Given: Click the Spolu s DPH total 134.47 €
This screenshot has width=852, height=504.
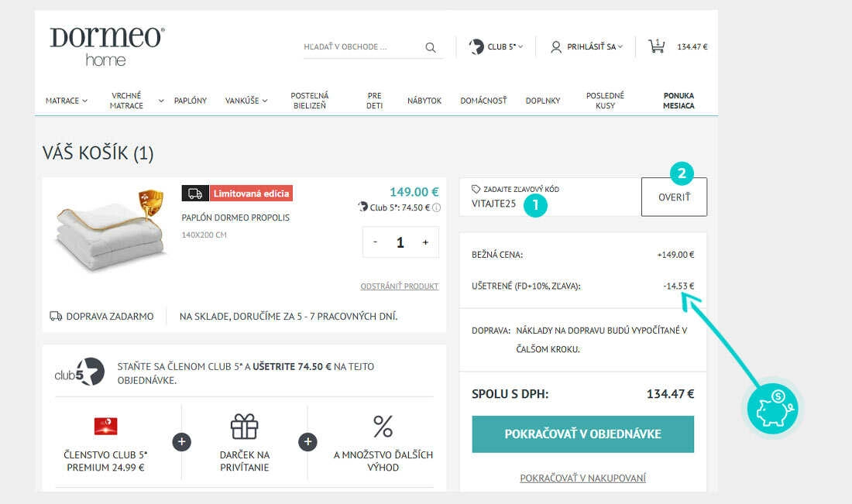Looking at the screenshot, I should (670, 394).
